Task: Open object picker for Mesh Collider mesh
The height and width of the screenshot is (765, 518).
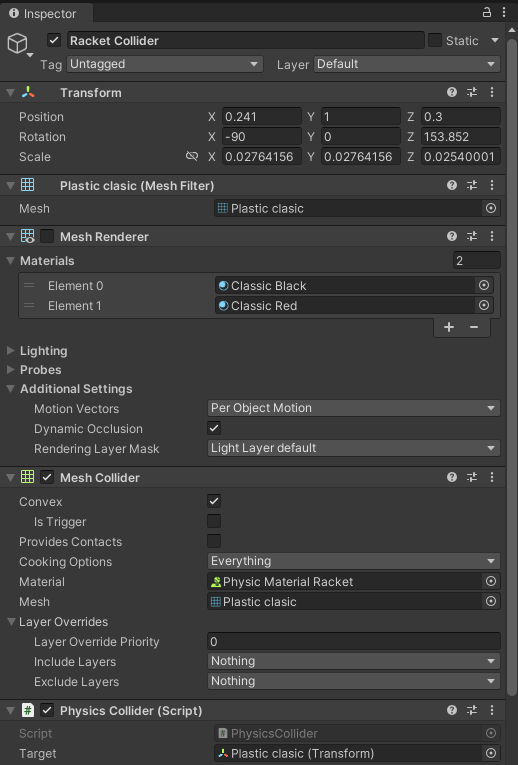Action: point(491,601)
